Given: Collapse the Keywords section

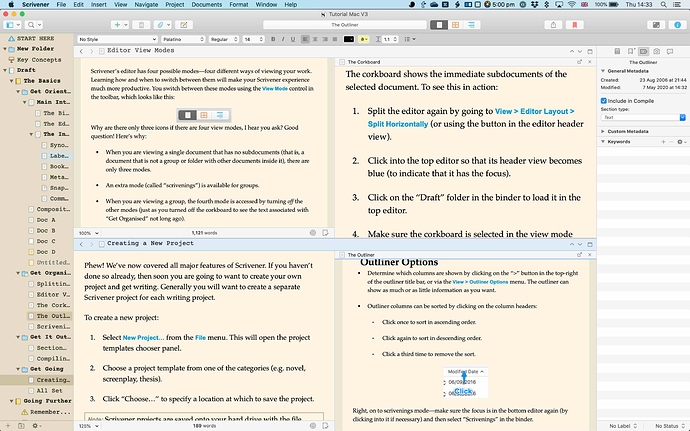Looking at the screenshot, I should pos(603,142).
